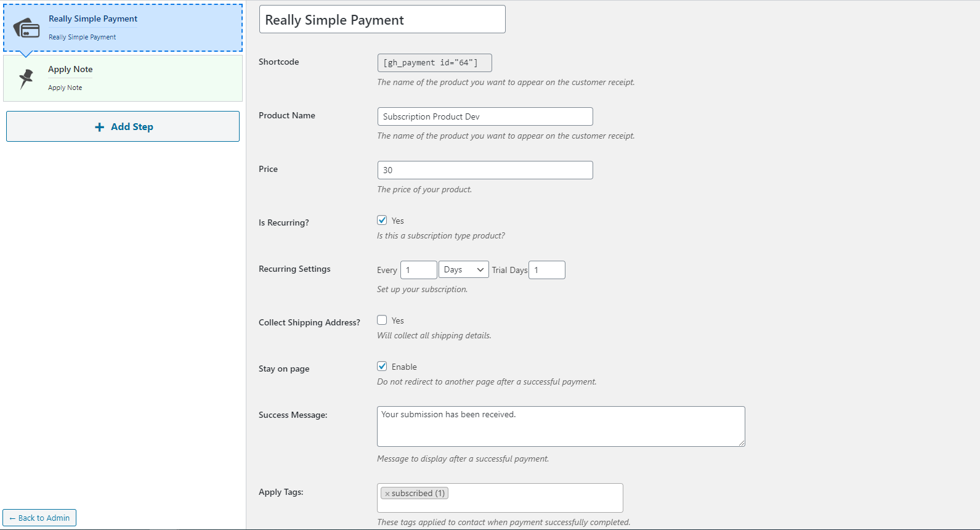The width and height of the screenshot is (980, 530).
Task: Click the Product Name input field
Action: pyautogui.click(x=485, y=116)
